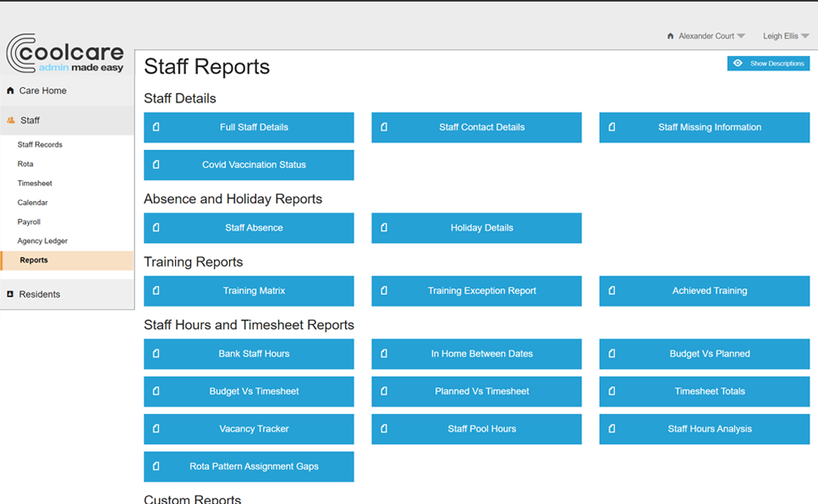818x504 pixels.
Task: Click the document icon on Vacancy Tracker
Action: pyautogui.click(x=156, y=429)
